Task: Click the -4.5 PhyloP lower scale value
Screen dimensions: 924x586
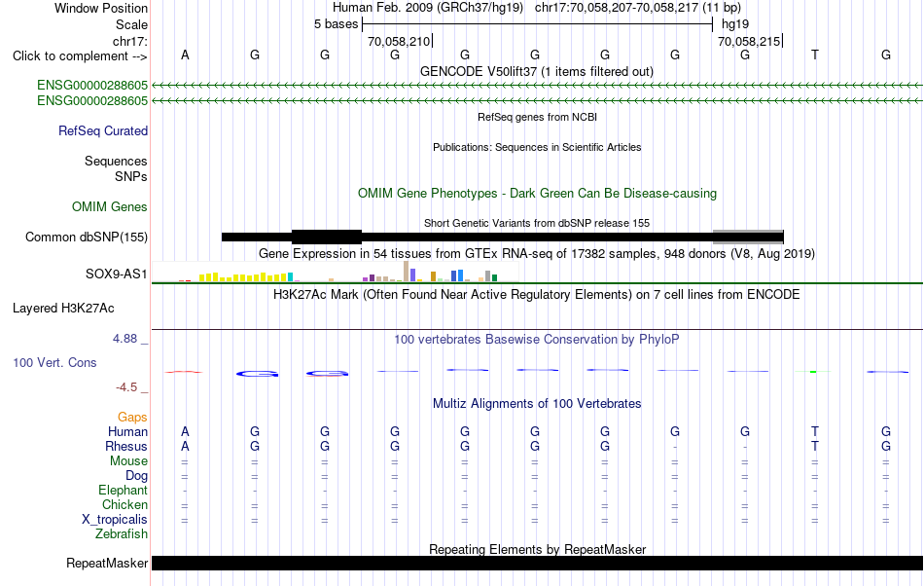Action: click(126, 387)
